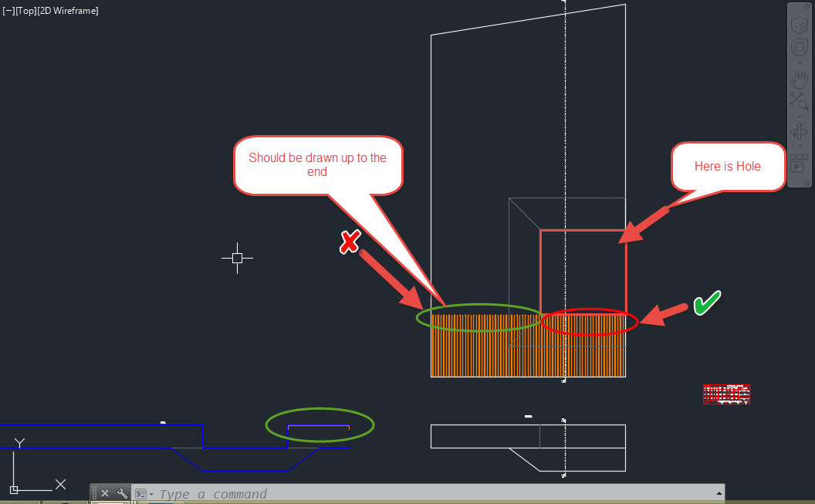Viewport: 815px width, 504px height.
Task: Click the 3D cube icon atop the navigation bar
Action: [798, 25]
